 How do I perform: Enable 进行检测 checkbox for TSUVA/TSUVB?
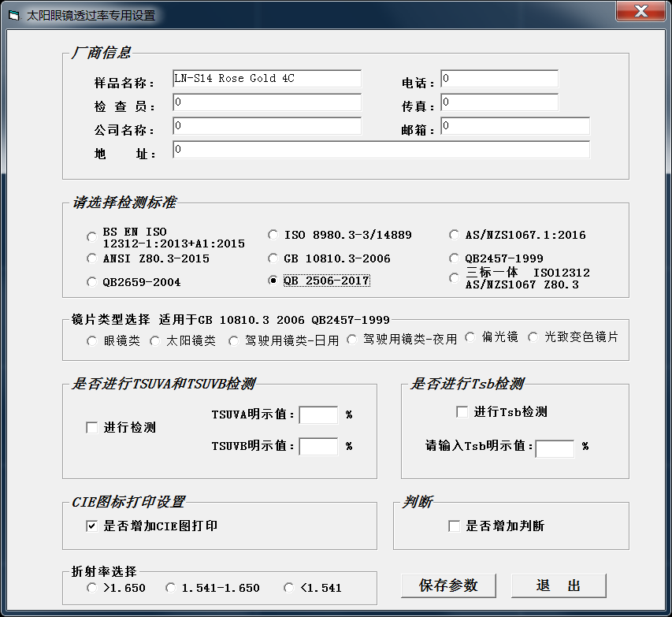click(92, 428)
